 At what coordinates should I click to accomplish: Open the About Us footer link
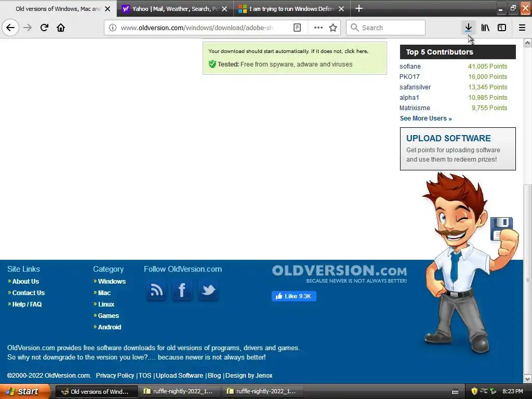pos(25,282)
